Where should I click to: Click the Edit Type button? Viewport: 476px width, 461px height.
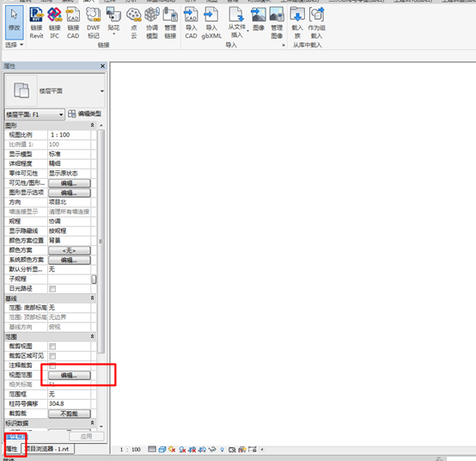[x=85, y=114]
